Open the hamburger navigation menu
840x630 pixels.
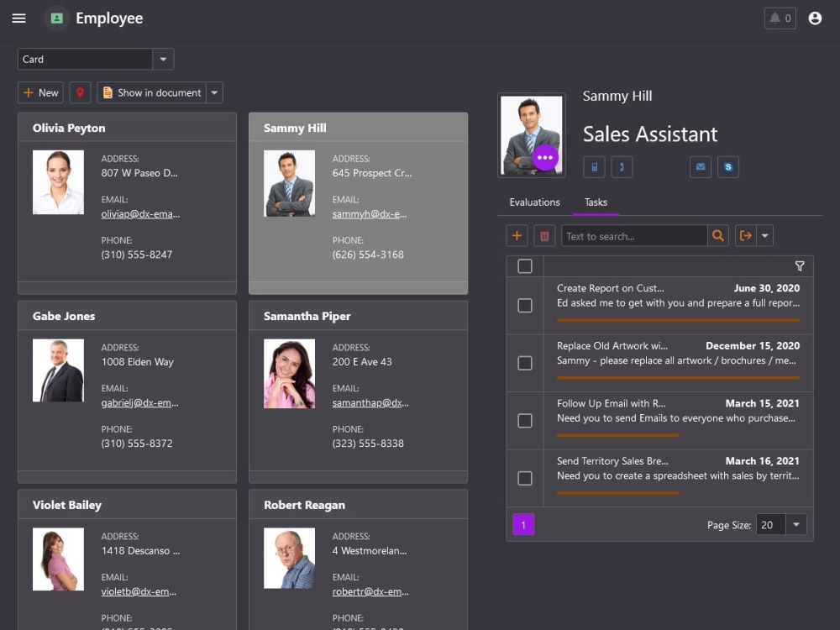[18, 18]
